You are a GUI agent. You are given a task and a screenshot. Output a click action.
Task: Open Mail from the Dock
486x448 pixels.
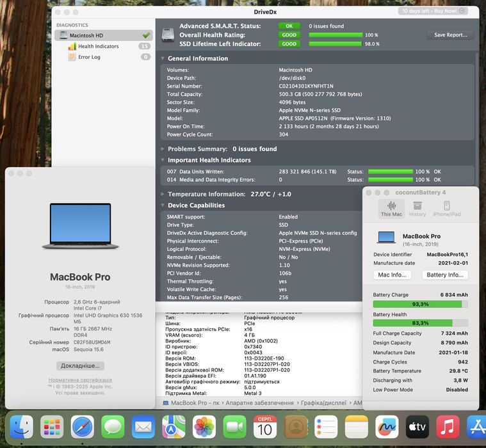pos(143,427)
